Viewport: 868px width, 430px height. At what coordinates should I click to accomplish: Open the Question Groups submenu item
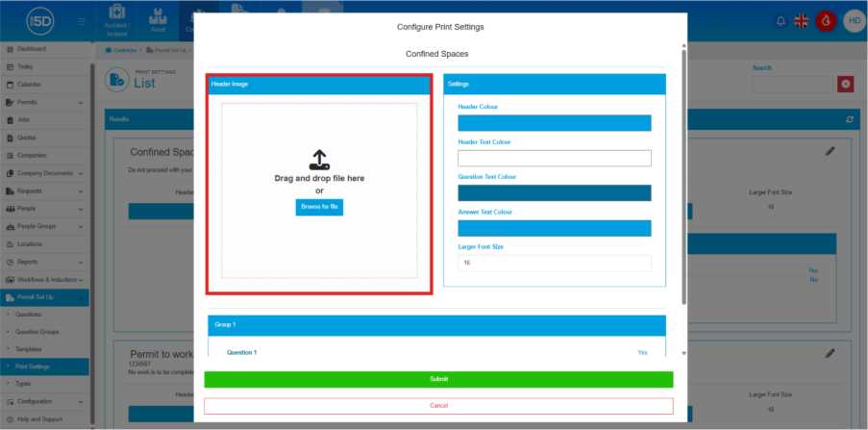(37, 332)
